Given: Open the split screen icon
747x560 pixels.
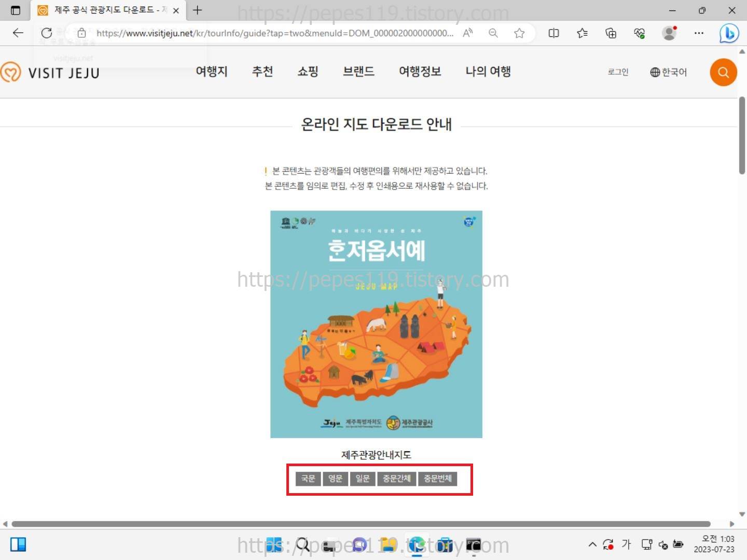Looking at the screenshot, I should (x=554, y=33).
